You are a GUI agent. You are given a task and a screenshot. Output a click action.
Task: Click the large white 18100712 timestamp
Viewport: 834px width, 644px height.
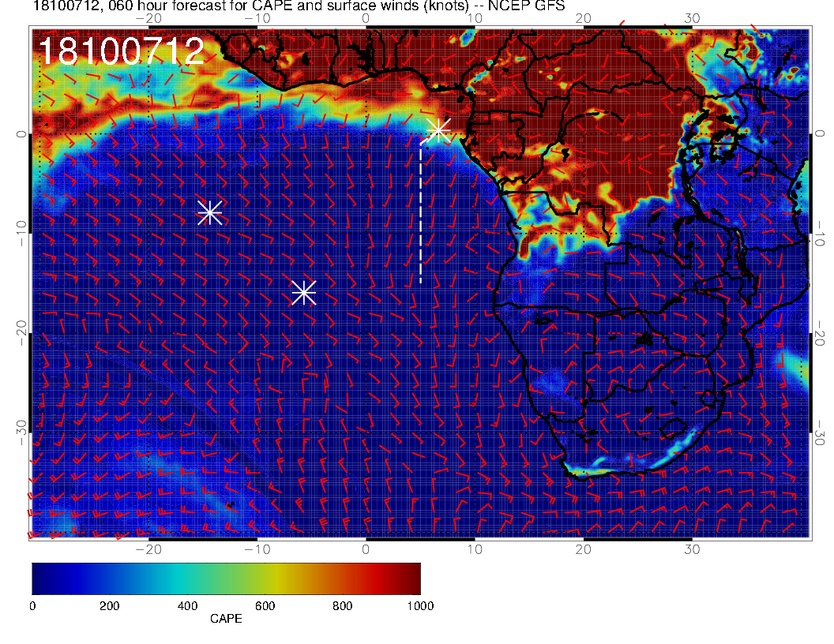click(x=121, y=52)
